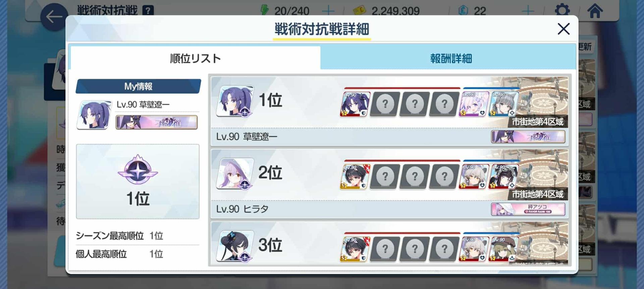The width and height of the screenshot is (644, 289).
Task: Open the home screen via house icon
Action: click(x=595, y=11)
